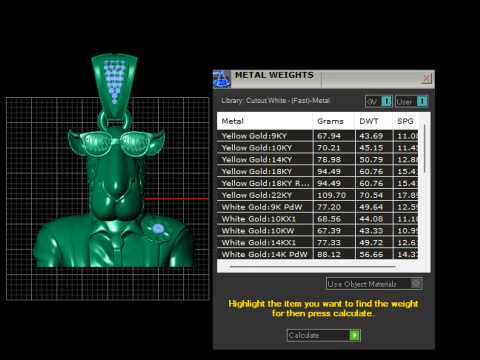The image size is (480, 360).
Task: Click the horizontal scrollbar under metals table
Action: [312, 267]
